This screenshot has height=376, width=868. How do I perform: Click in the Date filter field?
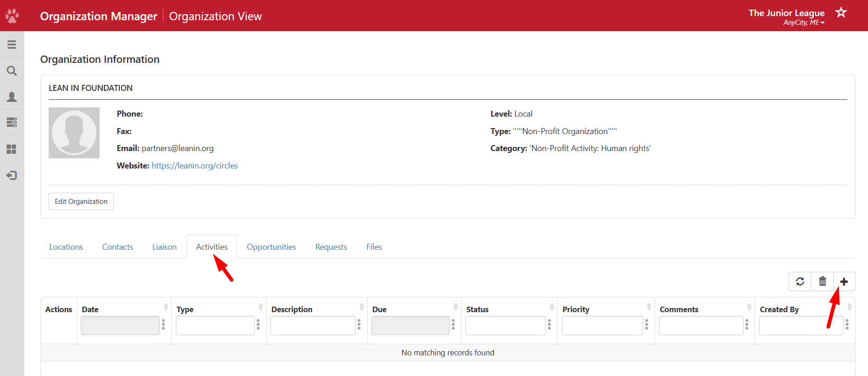(120, 325)
